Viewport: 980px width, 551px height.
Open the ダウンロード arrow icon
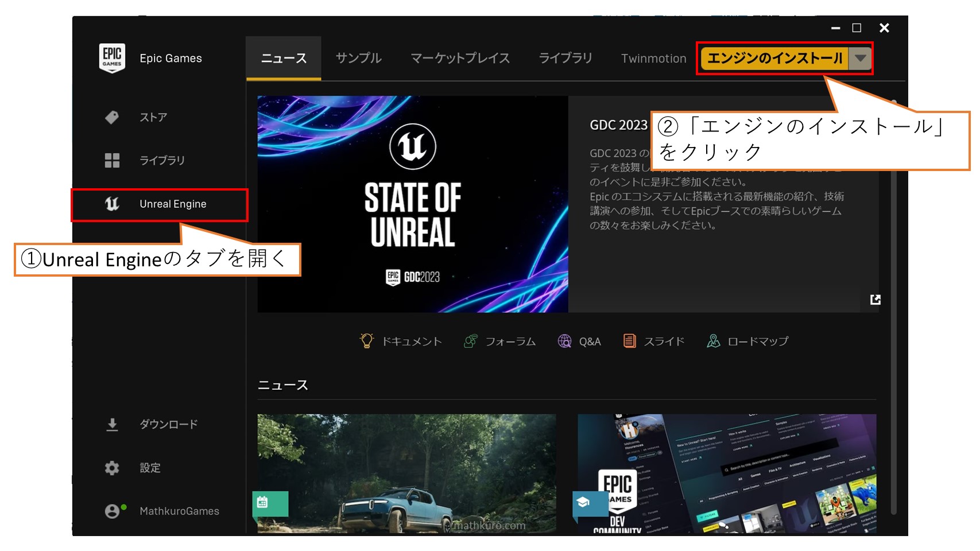[112, 424]
